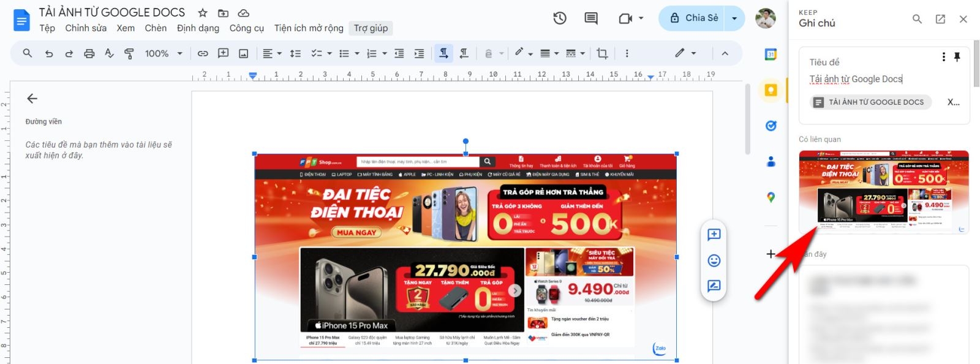Pin the Keep note
Viewport: 980px width, 364px height.
coord(957,57)
